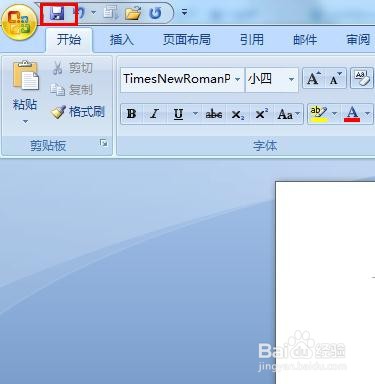Toggle bold formatting

tap(131, 114)
